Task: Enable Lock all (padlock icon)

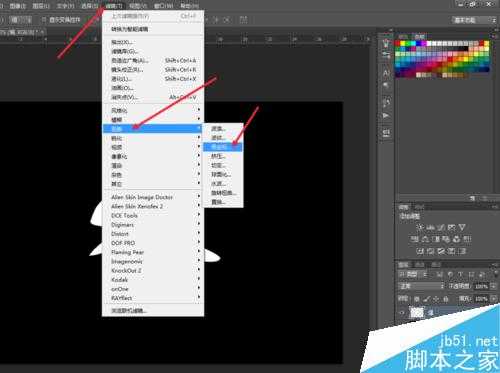Action: (446, 299)
